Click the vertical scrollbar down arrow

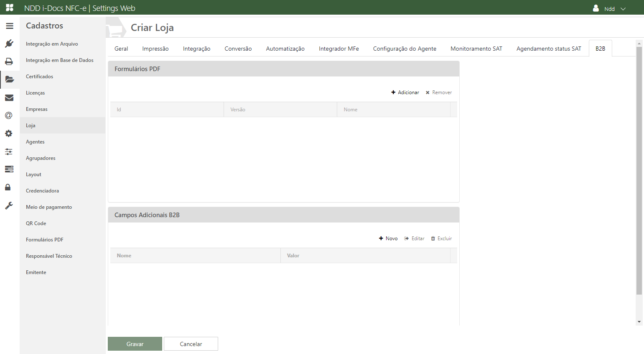click(x=639, y=322)
